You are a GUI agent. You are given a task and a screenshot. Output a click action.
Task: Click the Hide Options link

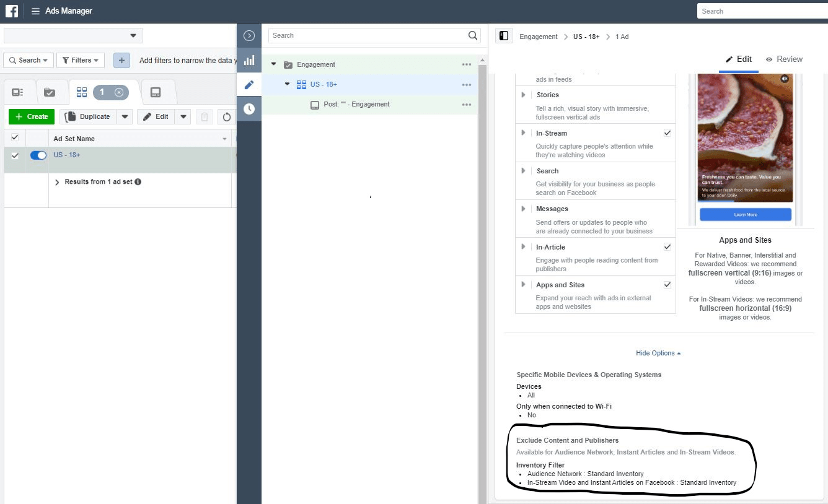[x=658, y=353]
